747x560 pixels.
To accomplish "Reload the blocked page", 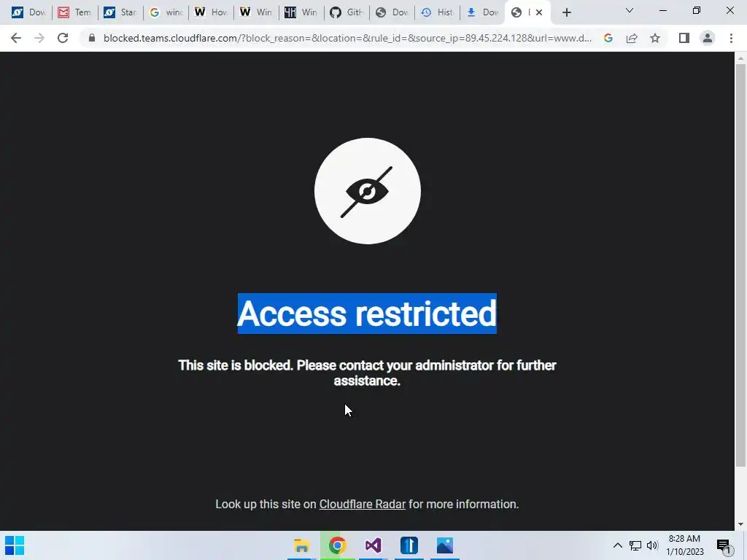I will [x=63, y=38].
